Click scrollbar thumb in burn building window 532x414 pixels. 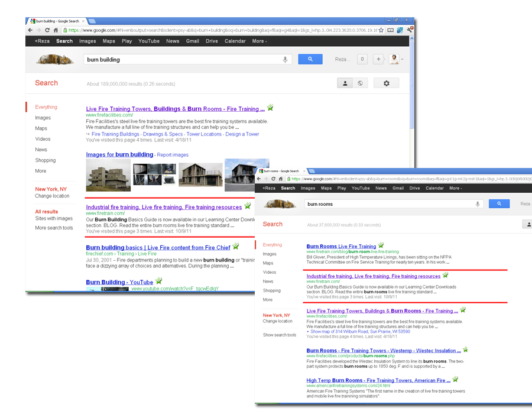click(411, 85)
